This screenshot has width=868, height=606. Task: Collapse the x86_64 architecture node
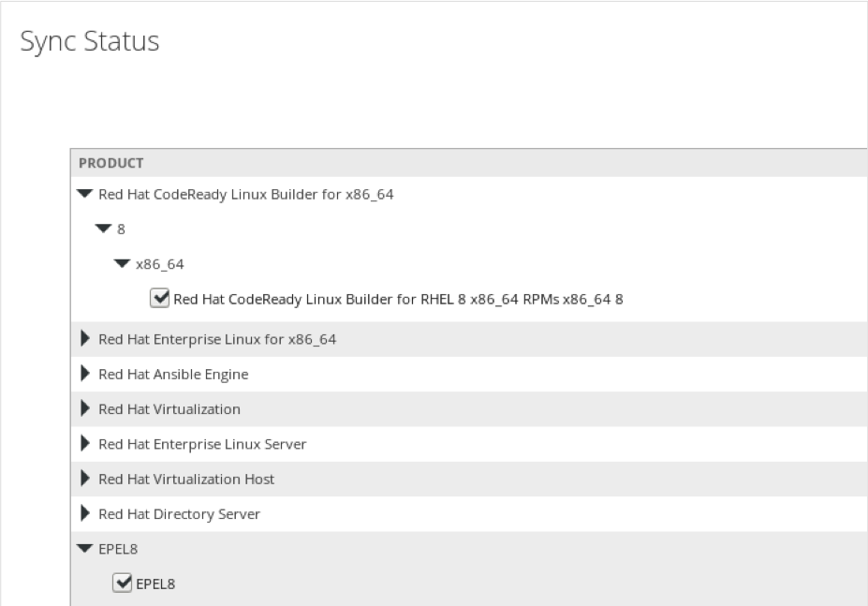pos(122,264)
